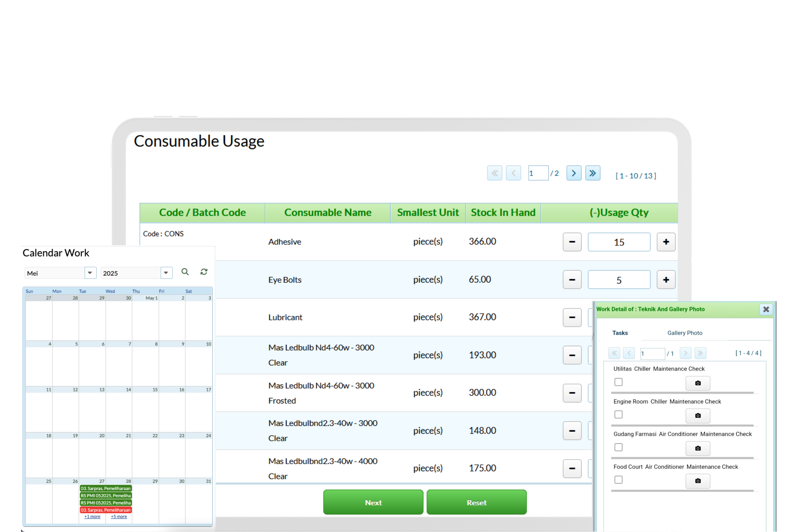Select the Lubricant row name
The height and width of the screenshot is (532, 798).
point(285,318)
